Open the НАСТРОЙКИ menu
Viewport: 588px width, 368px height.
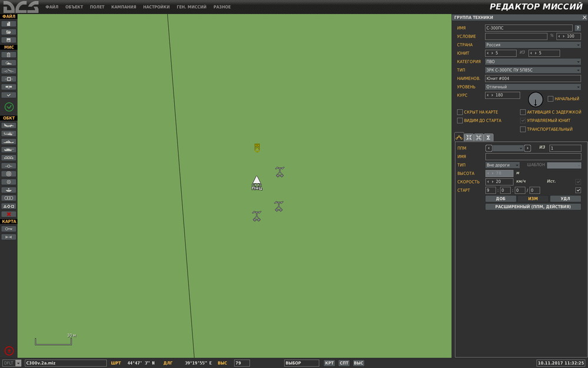[x=156, y=6]
